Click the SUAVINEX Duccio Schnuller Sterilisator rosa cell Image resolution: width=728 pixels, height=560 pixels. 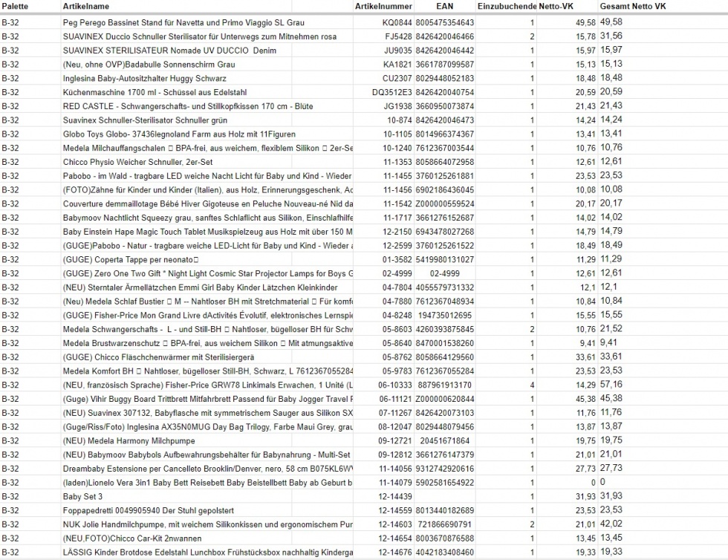200,36
